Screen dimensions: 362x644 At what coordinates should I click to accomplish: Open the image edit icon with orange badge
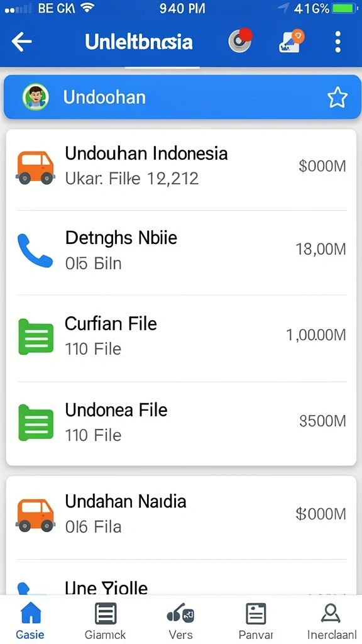[290, 42]
